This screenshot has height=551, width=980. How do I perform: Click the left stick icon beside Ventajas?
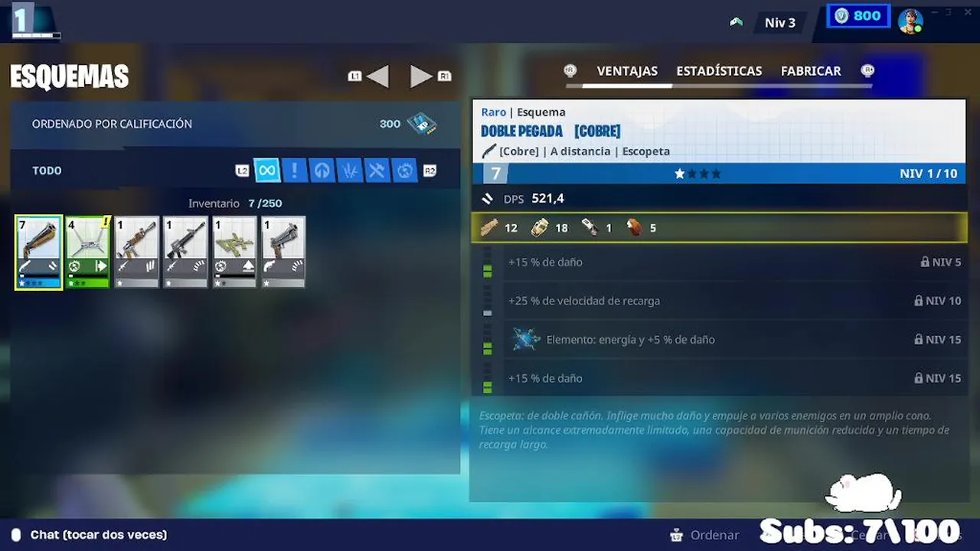click(x=570, y=70)
